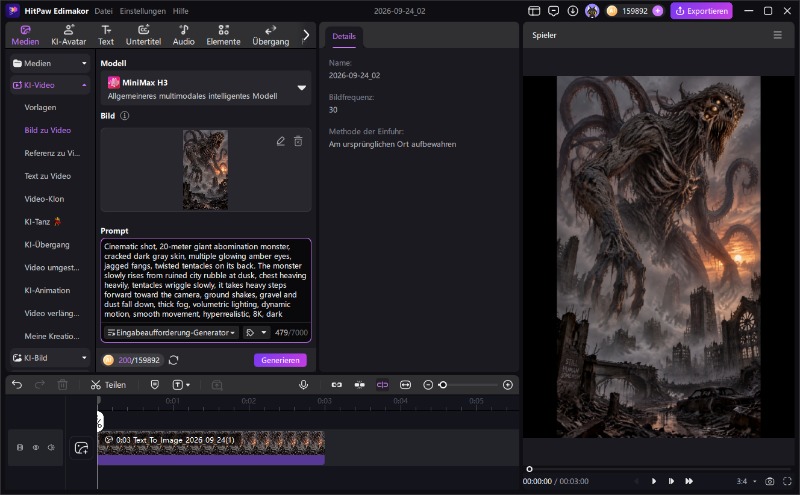
Task: Zoom out the timeline with minus
Action: click(x=428, y=385)
